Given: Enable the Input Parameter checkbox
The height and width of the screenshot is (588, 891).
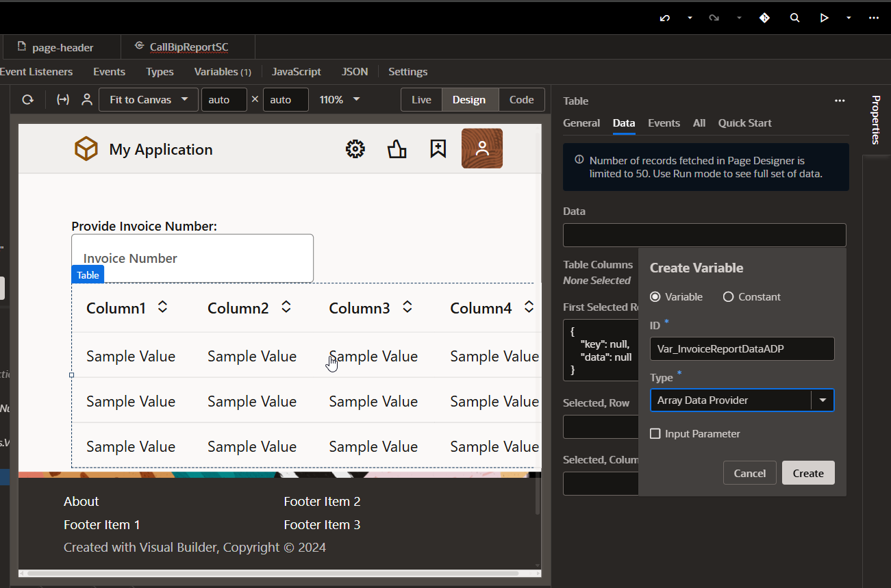Looking at the screenshot, I should pos(655,433).
